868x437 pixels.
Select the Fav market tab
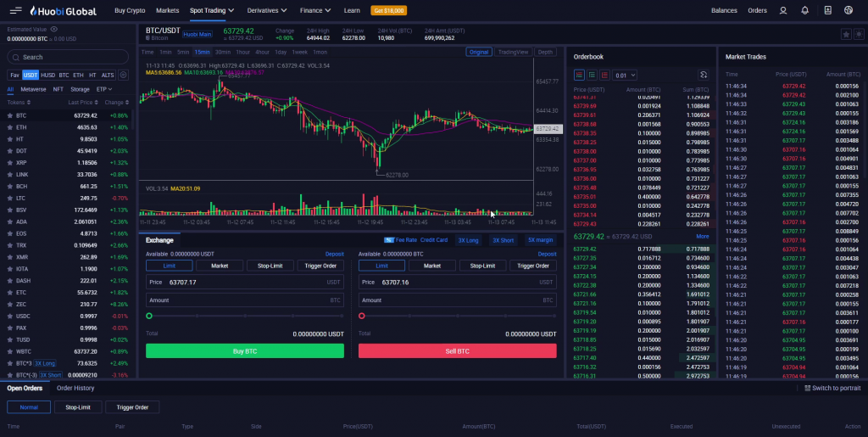coord(14,76)
